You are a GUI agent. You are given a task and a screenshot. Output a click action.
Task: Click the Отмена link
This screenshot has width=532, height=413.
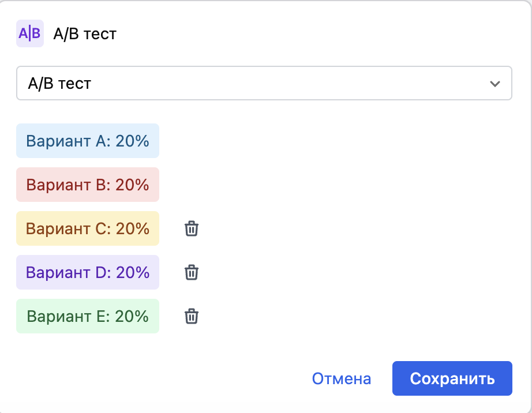tap(341, 378)
